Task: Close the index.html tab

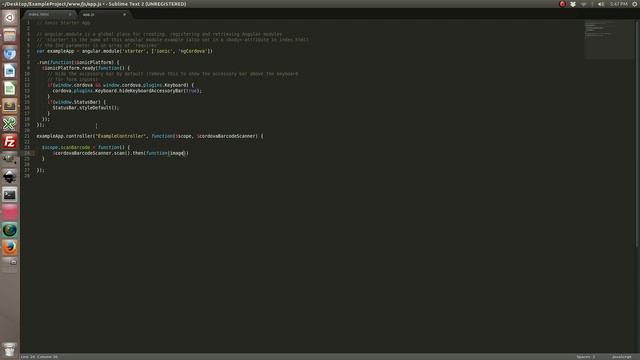Action: click(x=70, y=14)
